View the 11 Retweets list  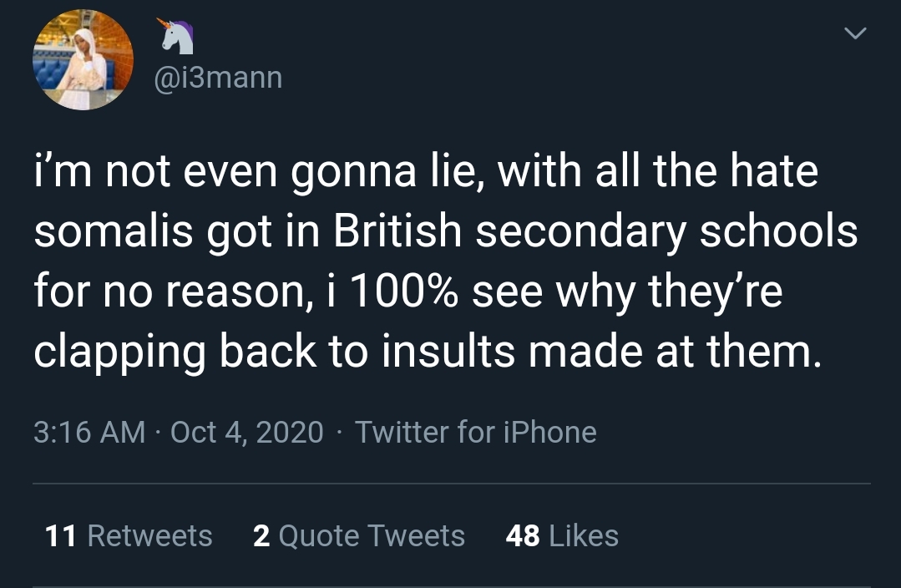point(129,535)
